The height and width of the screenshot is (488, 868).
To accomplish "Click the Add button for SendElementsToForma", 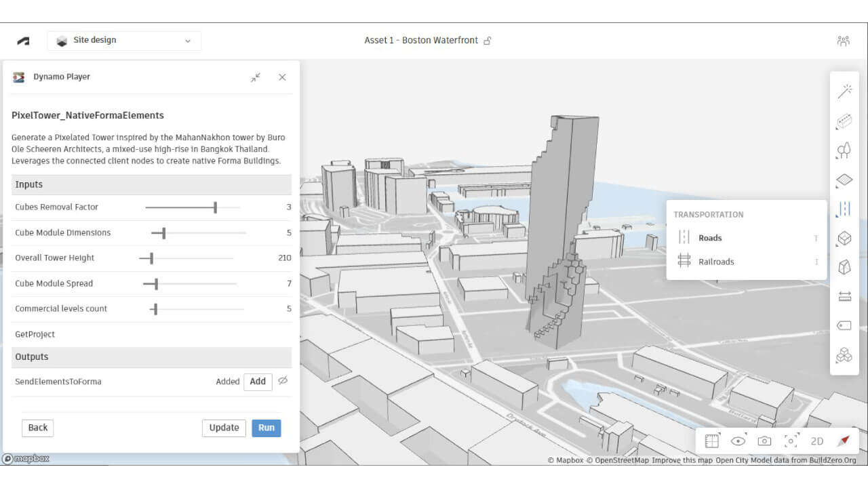I will pyautogui.click(x=258, y=382).
